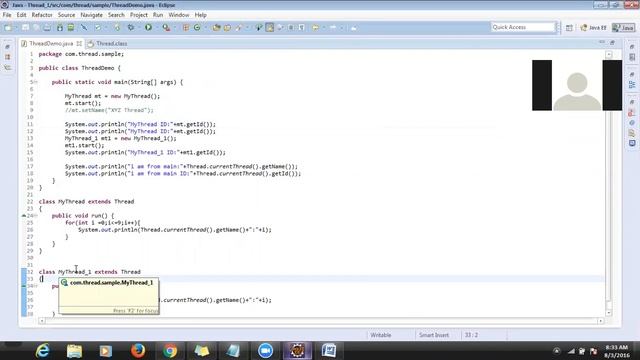The width and height of the screenshot is (640, 360).
Task: Click the Search flashlight toolbar icon
Action: tap(238, 28)
